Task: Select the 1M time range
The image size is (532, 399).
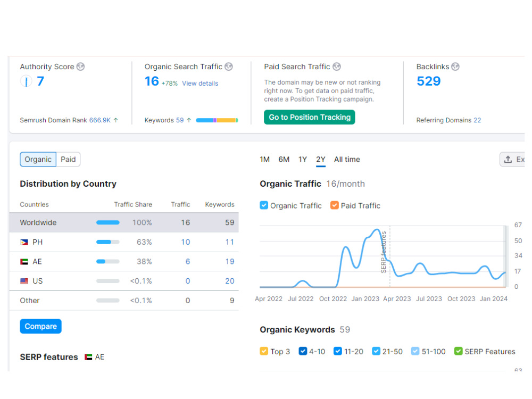Action: click(264, 160)
